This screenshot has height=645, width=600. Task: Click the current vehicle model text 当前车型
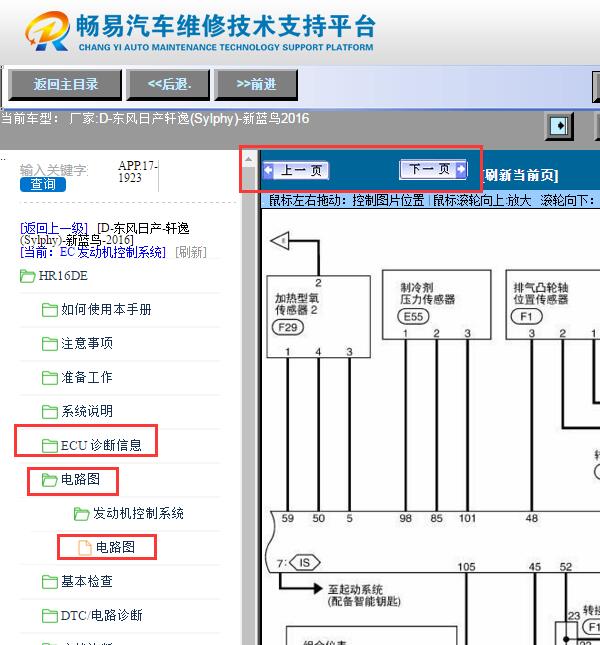(x=155, y=118)
